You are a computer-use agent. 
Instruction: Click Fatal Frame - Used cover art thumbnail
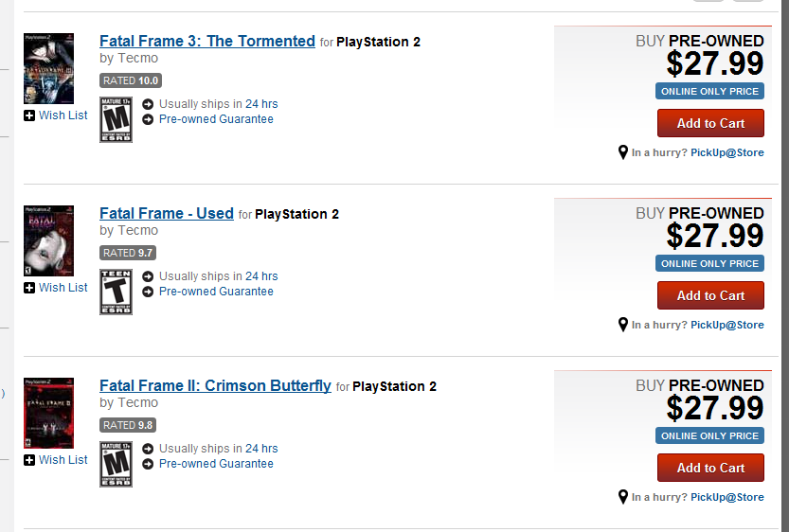click(x=49, y=240)
